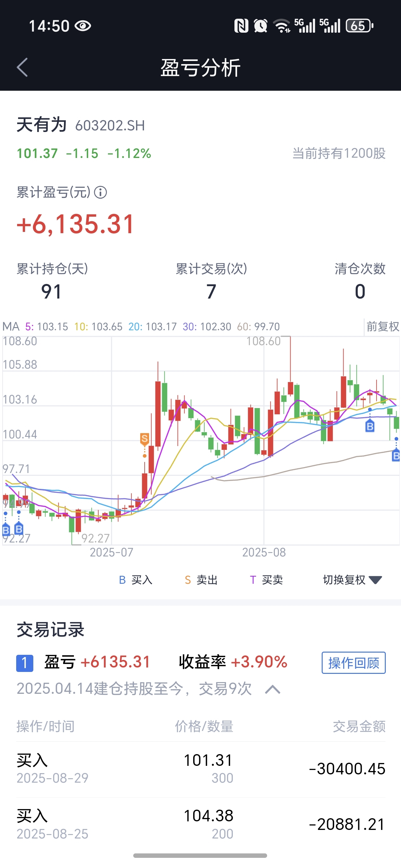Select the 2025-08-25 买入 trade record
The image size is (401, 868).
201,825
